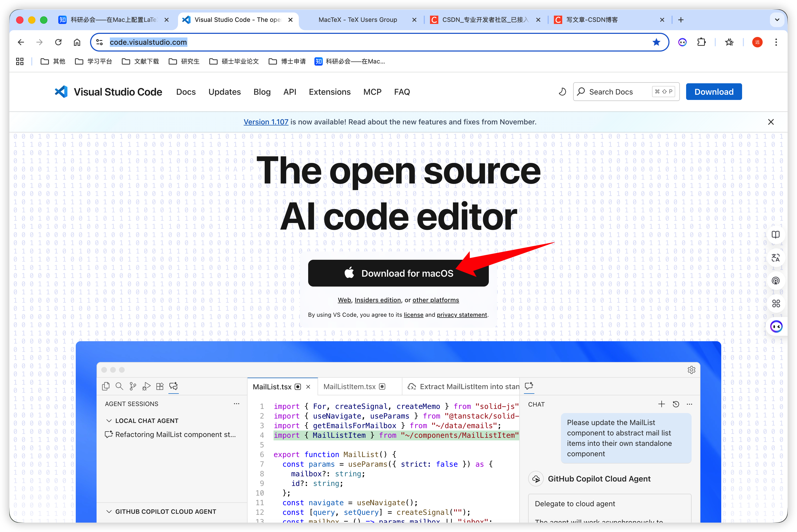Open the browser home page
Image resolution: width=797 pixels, height=532 pixels.
point(77,42)
